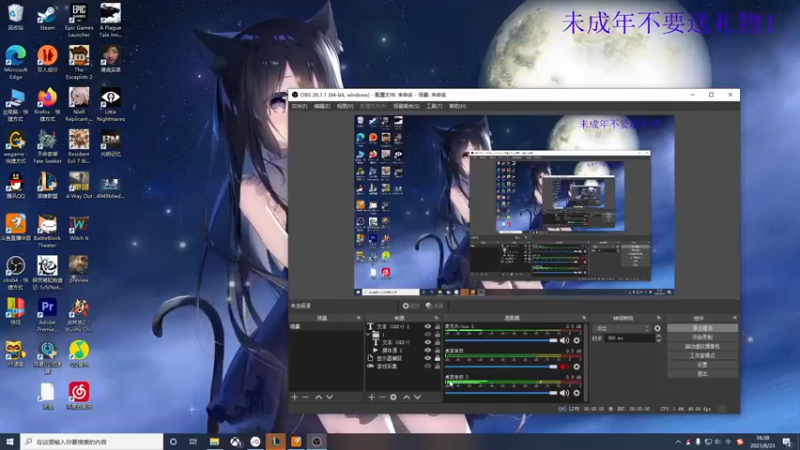Add a new source with Sources plus button
This screenshot has height=450, width=800.
tap(371, 397)
